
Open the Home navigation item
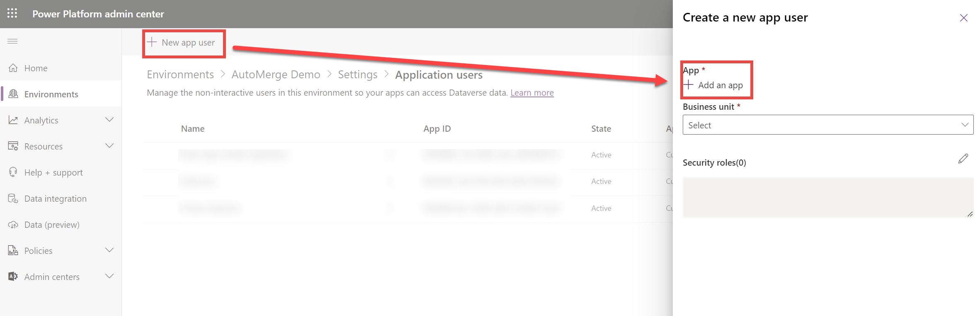tap(61, 68)
